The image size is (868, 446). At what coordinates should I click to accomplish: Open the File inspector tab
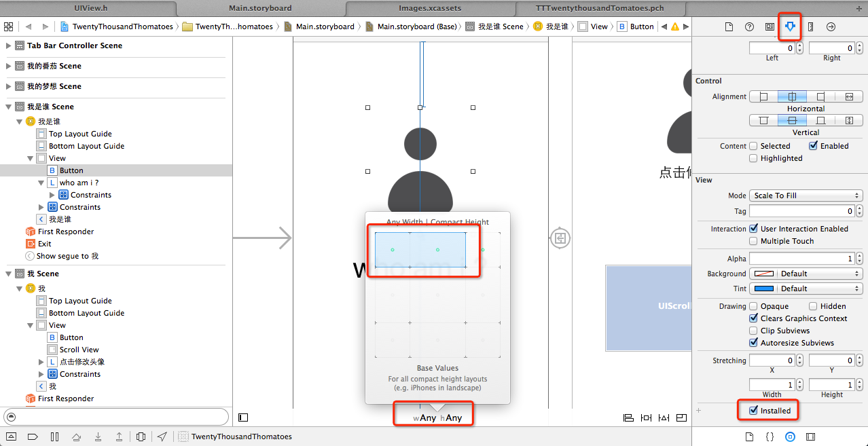[x=729, y=26]
